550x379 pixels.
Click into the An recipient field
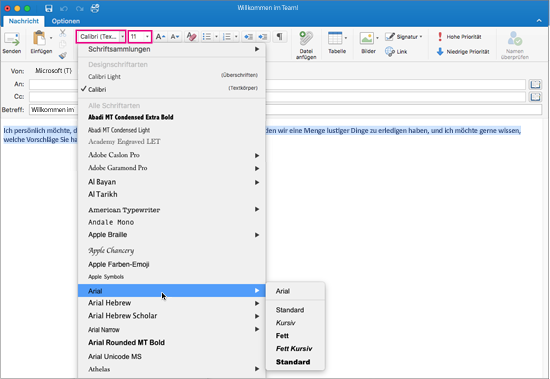click(x=277, y=84)
